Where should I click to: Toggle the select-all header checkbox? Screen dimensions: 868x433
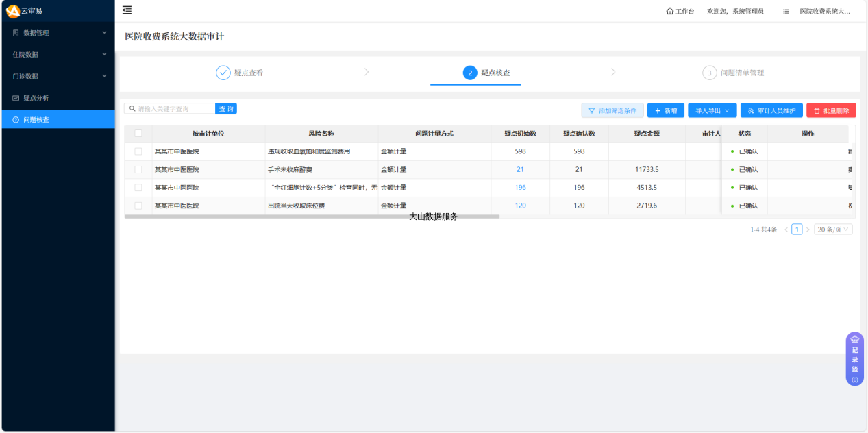click(138, 134)
